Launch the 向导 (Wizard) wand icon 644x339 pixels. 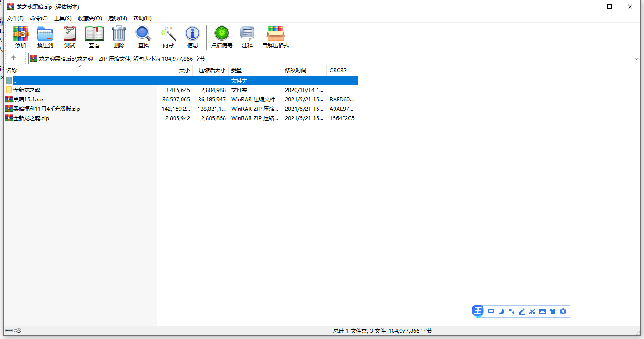tap(168, 37)
